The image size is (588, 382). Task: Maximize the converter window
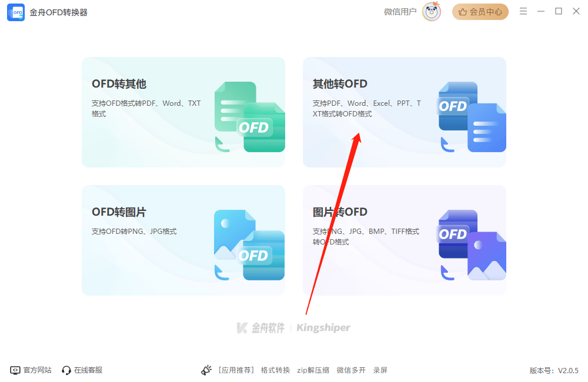[559, 11]
